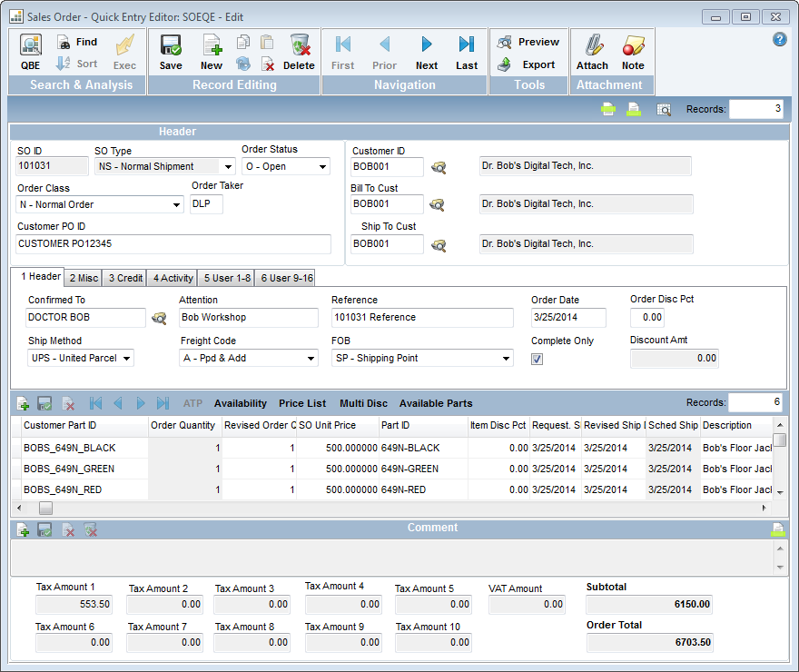Select the BOBS_649N_BLACK row cell
The width and height of the screenshot is (799, 672).
pyautogui.click(x=84, y=448)
